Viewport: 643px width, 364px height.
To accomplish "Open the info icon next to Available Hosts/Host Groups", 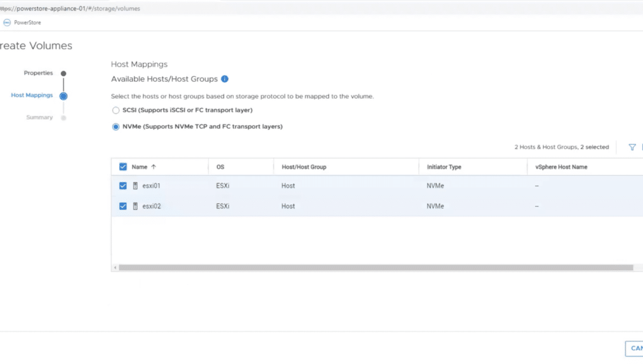I will tap(225, 79).
